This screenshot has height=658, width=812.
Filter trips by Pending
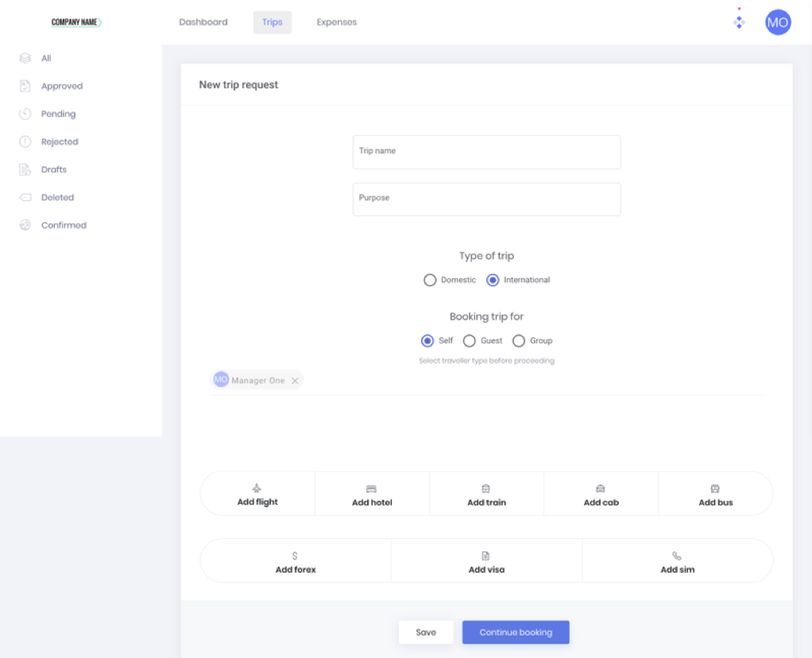(59, 114)
